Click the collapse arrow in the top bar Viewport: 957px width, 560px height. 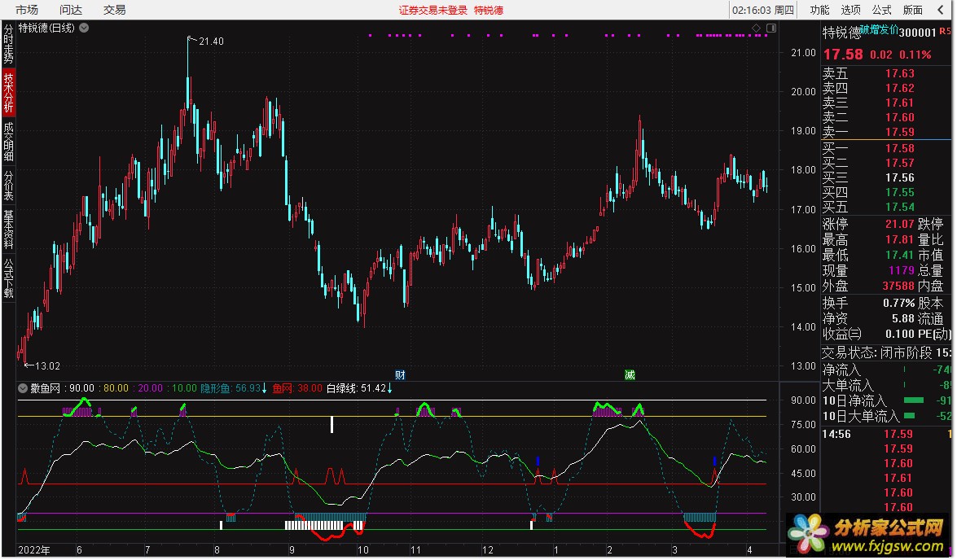[940, 10]
